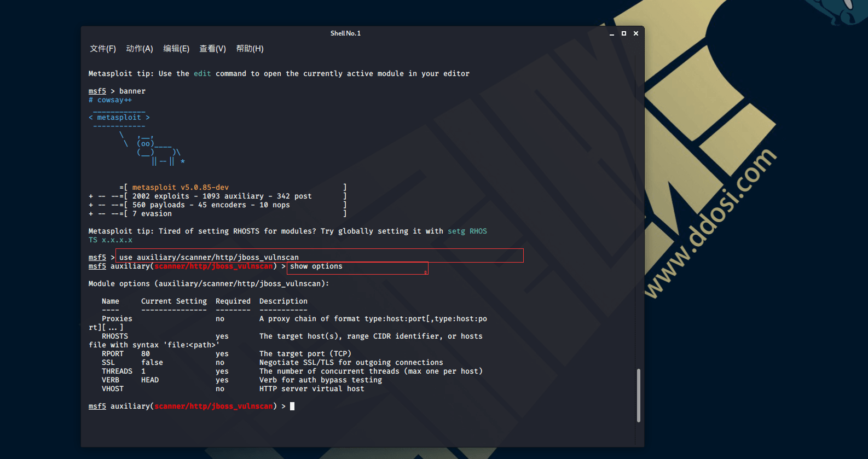868x459 pixels.
Task: Click the VERB value 'HEAD'
Action: pyautogui.click(x=150, y=380)
